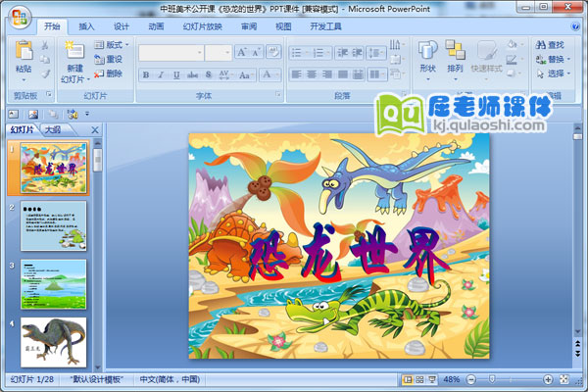Click the Help question mark icon

pyautogui.click(x=575, y=26)
